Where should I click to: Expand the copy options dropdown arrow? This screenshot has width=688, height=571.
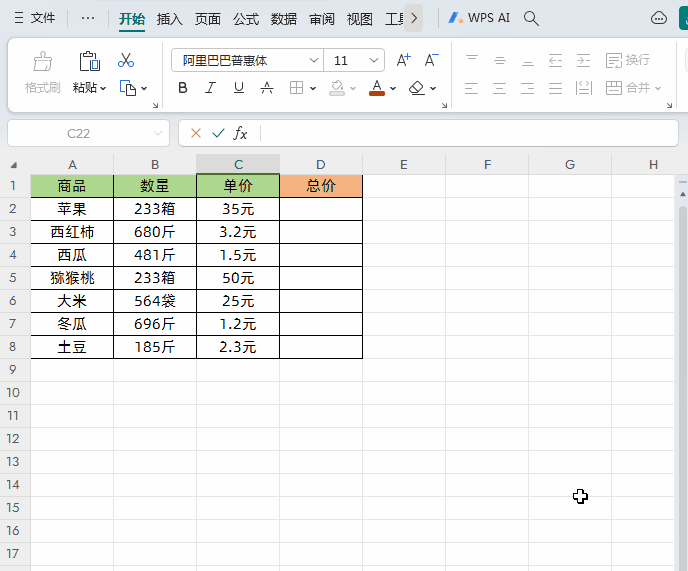[x=144, y=89]
